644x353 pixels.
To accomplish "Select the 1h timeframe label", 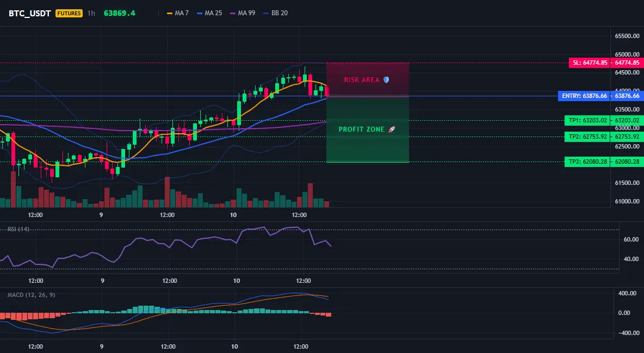I will (x=91, y=13).
